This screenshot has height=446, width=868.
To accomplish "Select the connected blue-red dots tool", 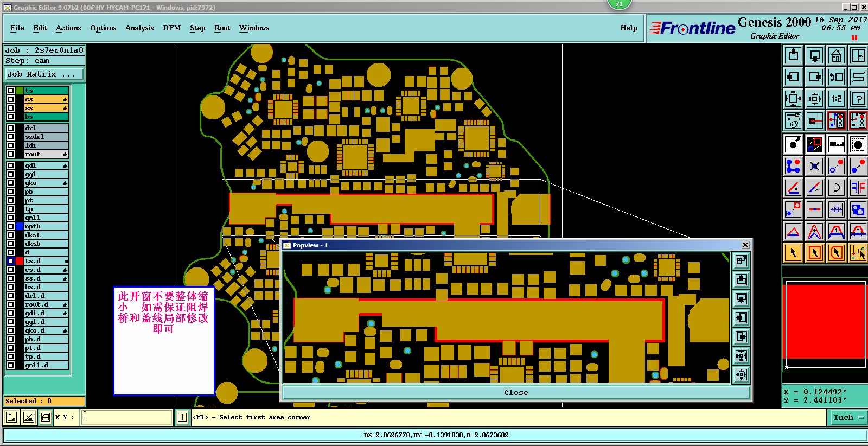I will 793,166.
